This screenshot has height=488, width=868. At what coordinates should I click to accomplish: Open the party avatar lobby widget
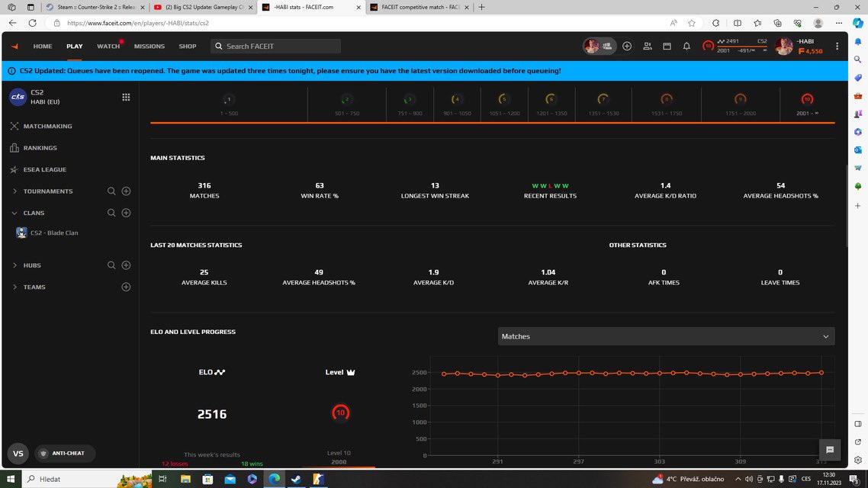[x=600, y=47]
